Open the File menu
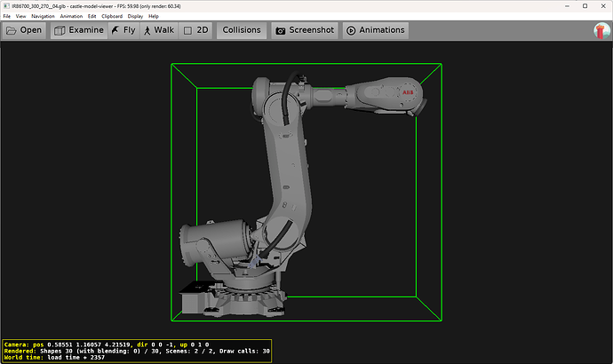 7,16
